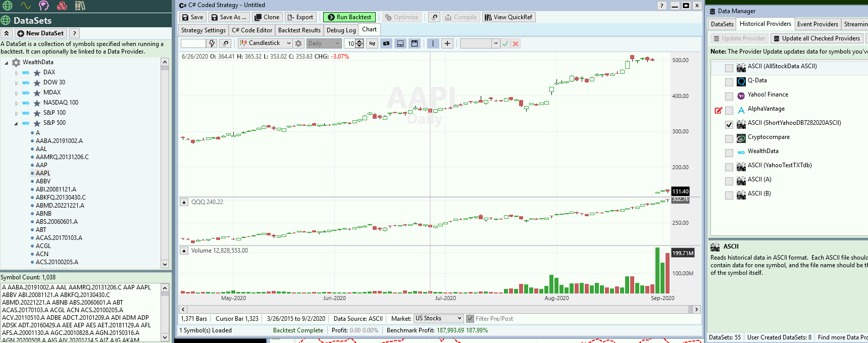The width and height of the screenshot is (868, 343).
Task: Open the Daily scale dropdown
Action: point(324,43)
